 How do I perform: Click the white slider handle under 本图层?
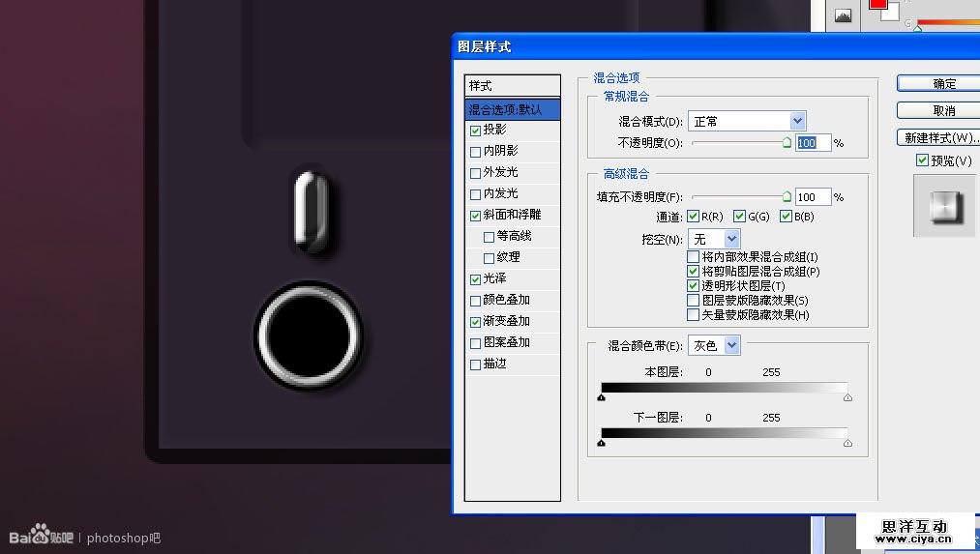[x=847, y=396]
